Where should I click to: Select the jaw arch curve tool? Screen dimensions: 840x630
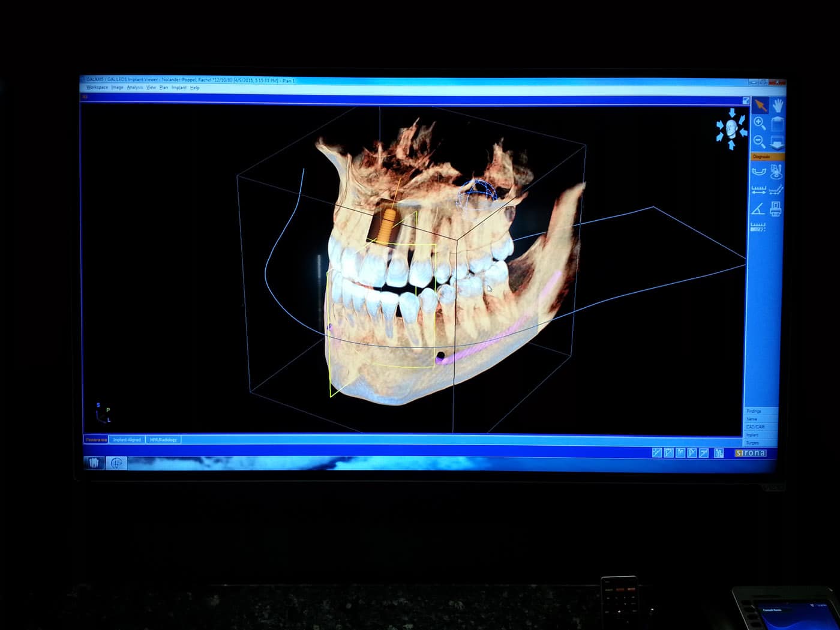(758, 172)
